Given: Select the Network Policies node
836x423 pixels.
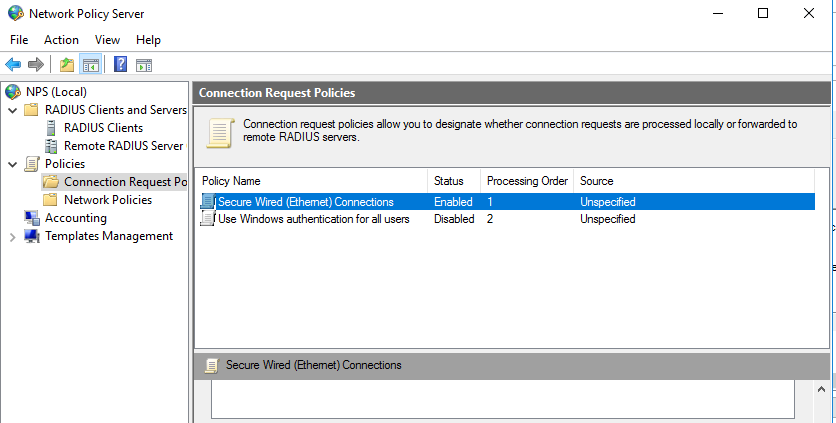Looking at the screenshot, I should (108, 199).
